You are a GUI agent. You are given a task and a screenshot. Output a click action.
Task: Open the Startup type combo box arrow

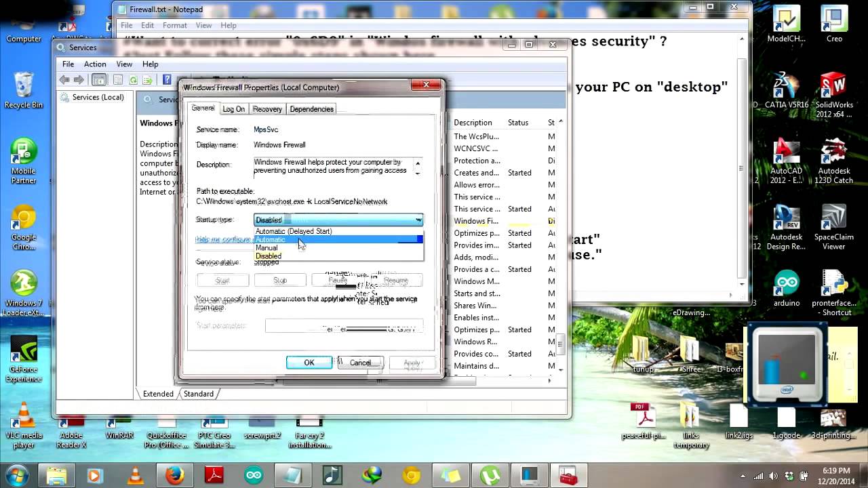point(418,220)
